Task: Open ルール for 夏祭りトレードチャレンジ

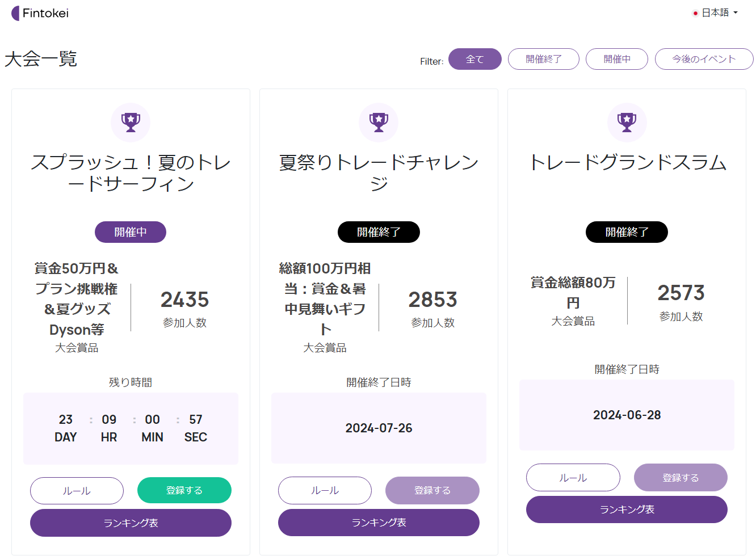Action: coord(325,490)
